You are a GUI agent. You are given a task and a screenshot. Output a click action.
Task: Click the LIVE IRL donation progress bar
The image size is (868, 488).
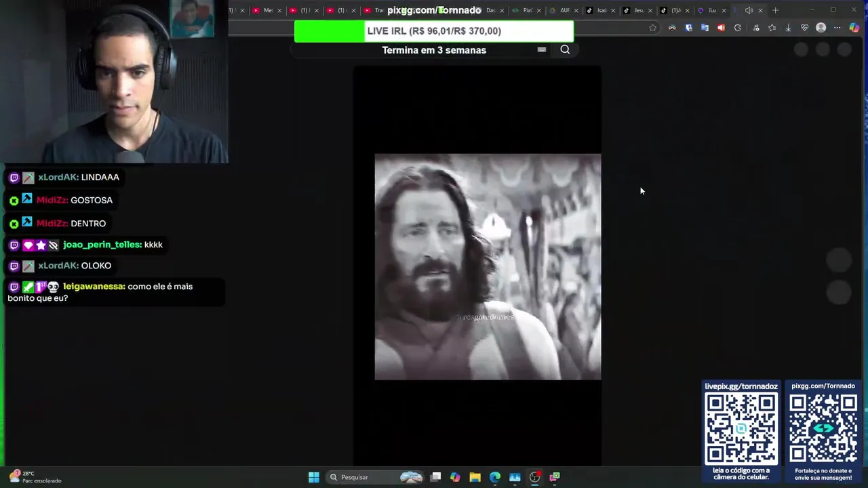(434, 31)
